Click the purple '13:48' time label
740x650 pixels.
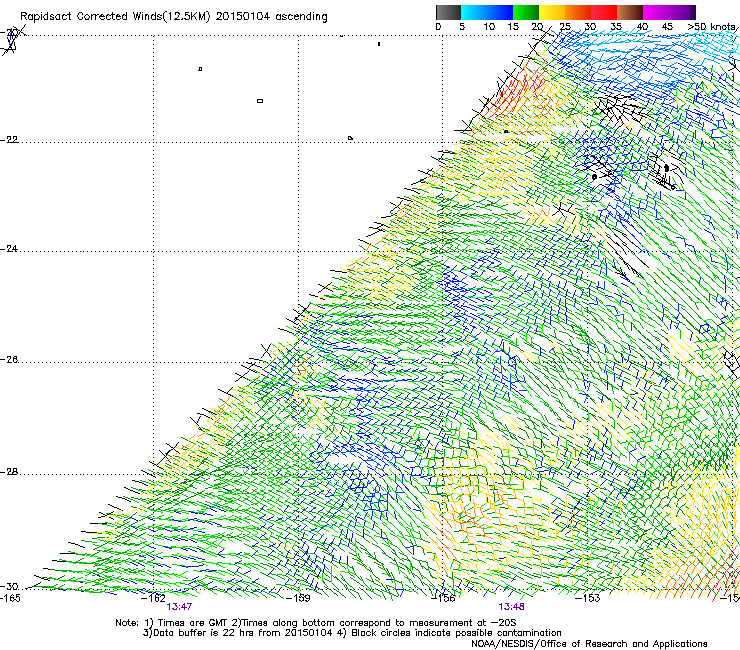[512, 607]
